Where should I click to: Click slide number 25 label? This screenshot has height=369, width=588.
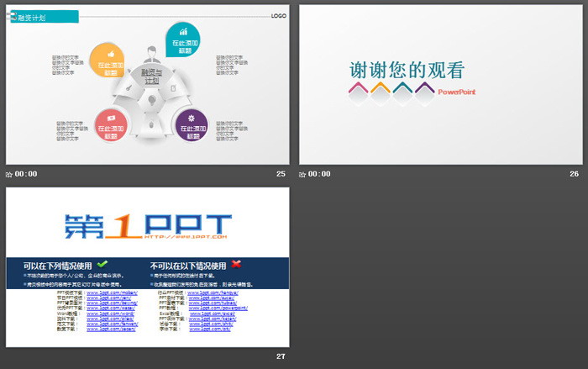[281, 174]
